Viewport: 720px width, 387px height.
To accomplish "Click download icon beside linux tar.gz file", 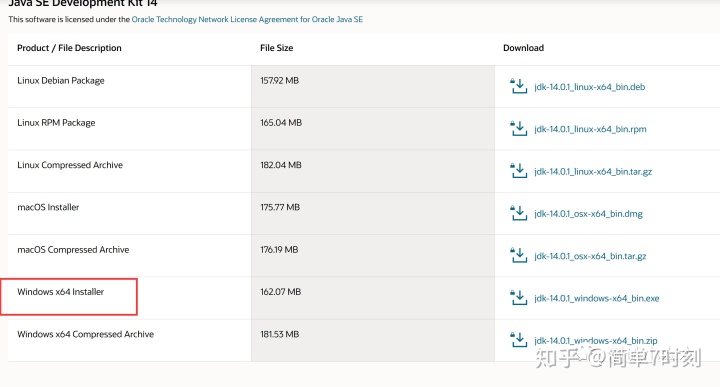I will pyautogui.click(x=519, y=171).
